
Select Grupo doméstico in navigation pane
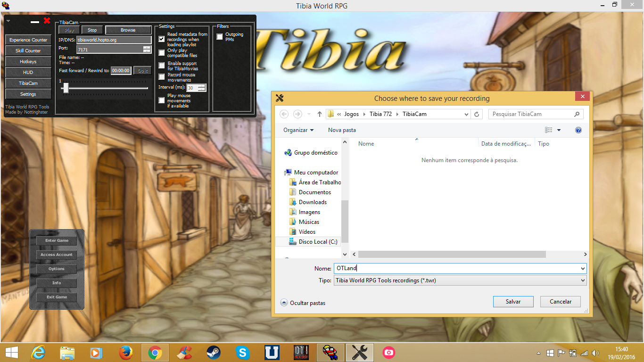click(311, 153)
